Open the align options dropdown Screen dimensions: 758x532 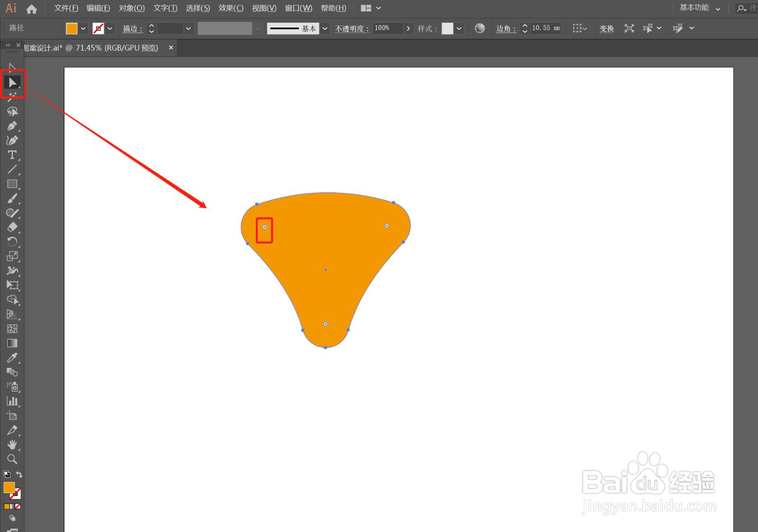pyautogui.click(x=579, y=28)
